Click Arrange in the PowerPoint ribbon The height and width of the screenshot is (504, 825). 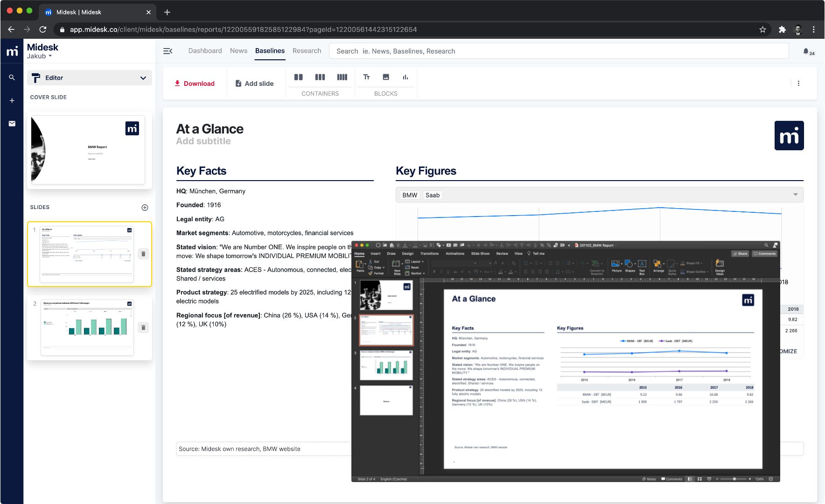click(x=658, y=266)
